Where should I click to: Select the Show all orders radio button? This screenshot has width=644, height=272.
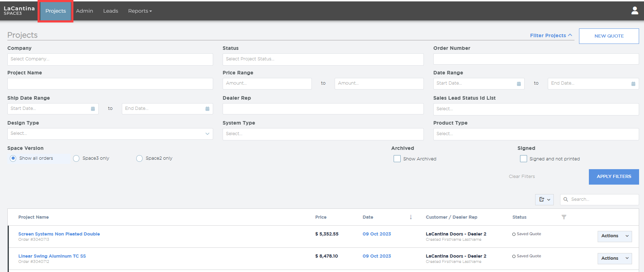tap(13, 158)
